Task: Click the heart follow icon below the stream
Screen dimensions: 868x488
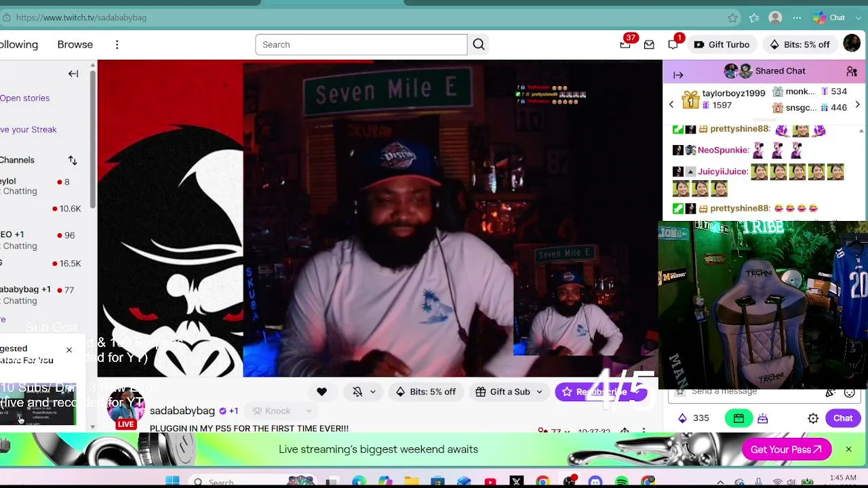Action: pos(321,392)
